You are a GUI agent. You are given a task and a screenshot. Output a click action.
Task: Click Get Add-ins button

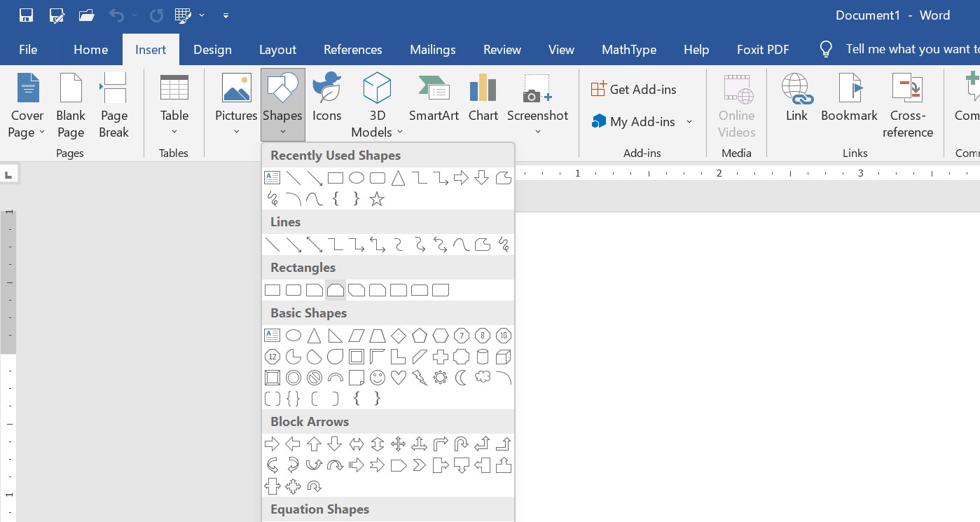point(634,89)
